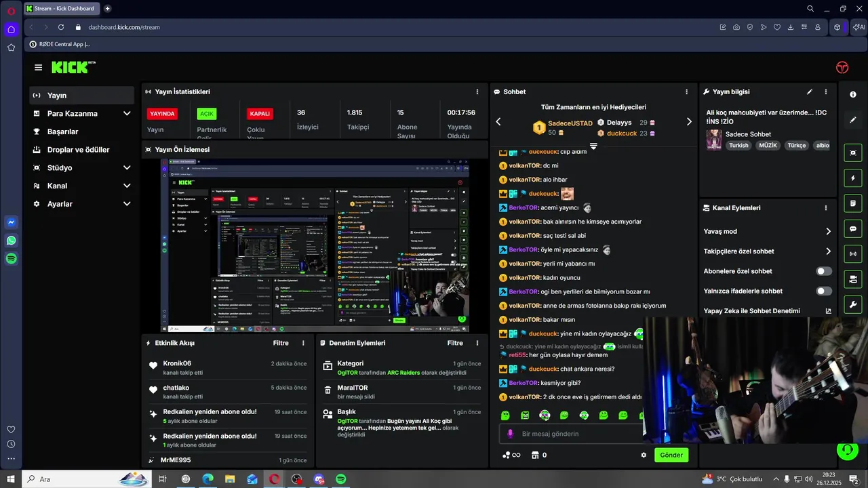
Task: Click the broadcast signal icon in right sidebar
Action: pos(853,253)
